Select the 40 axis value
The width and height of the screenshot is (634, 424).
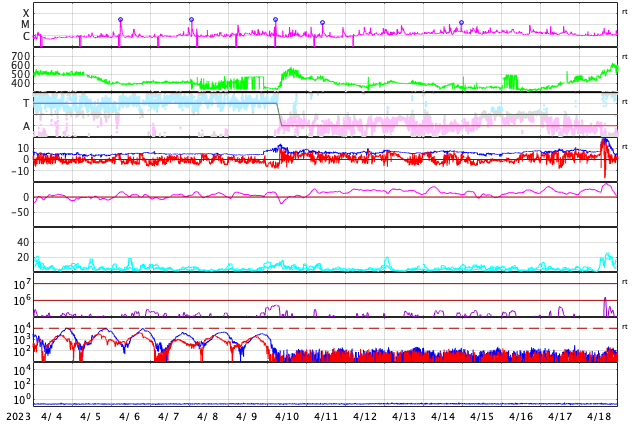pyautogui.click(x=23, y=242)
